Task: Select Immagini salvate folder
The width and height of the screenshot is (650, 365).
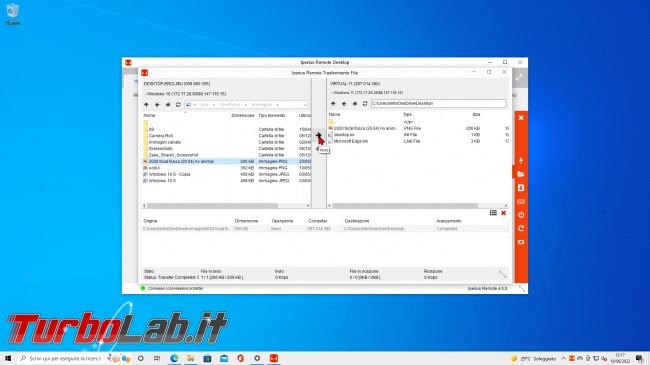Action: tap(165, 142)
